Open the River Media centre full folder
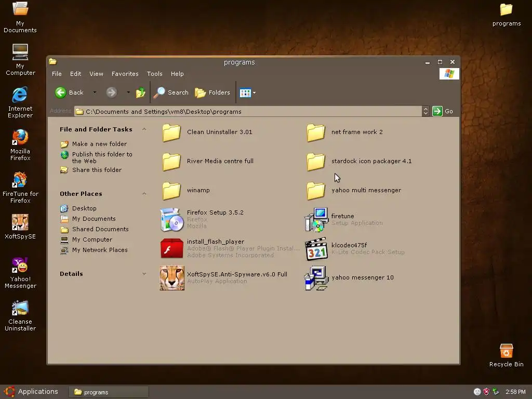 (171, 162)
